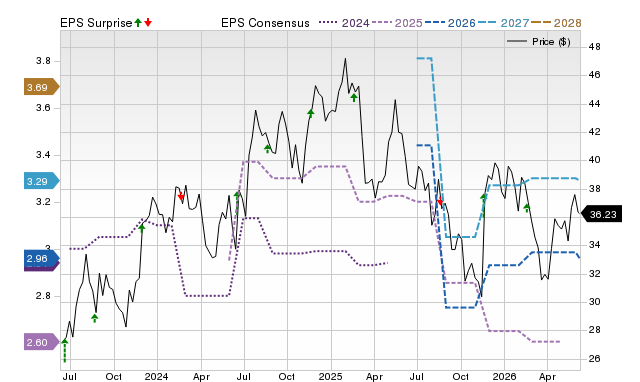Click the green surprise arrow in August 2024
Image resolution: width=640 pixels, height=382 pixels.
(x=267, y=149)
